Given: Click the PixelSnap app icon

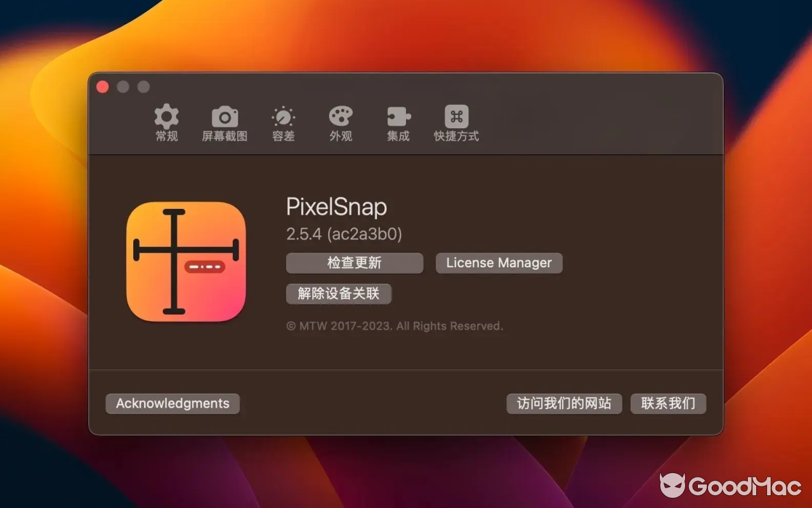Looking at the screenshot, I should (x=185, y=260).
